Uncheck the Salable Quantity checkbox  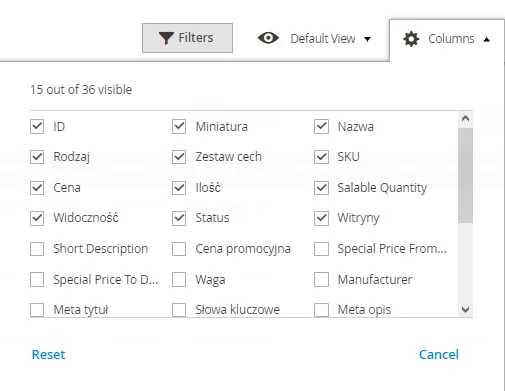321,188
